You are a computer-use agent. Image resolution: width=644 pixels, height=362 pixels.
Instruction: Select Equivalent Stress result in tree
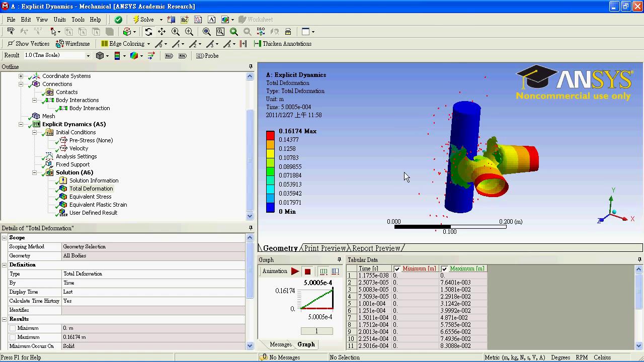90,197
